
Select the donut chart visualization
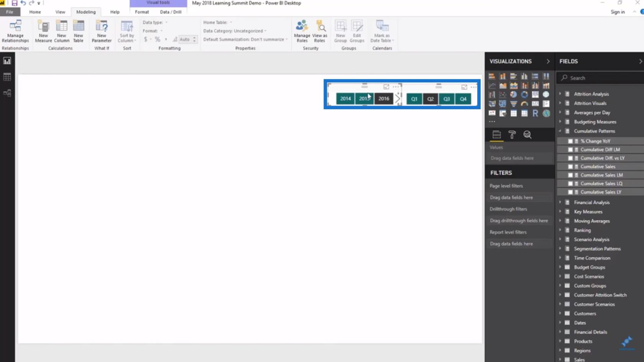click(x=524, y=94)
